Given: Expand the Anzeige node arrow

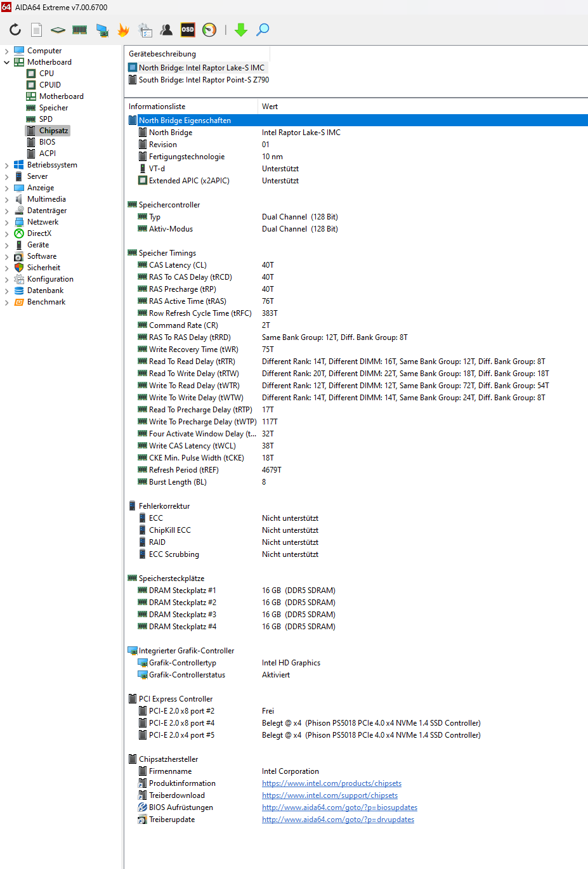Looking at the screenshot, I should pyautogui.click(x=6, y=188).
